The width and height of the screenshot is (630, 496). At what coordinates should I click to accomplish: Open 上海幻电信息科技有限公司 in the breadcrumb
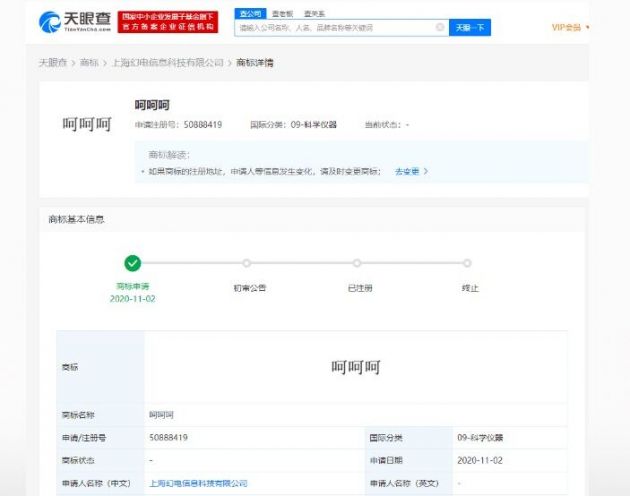(167, 63)
